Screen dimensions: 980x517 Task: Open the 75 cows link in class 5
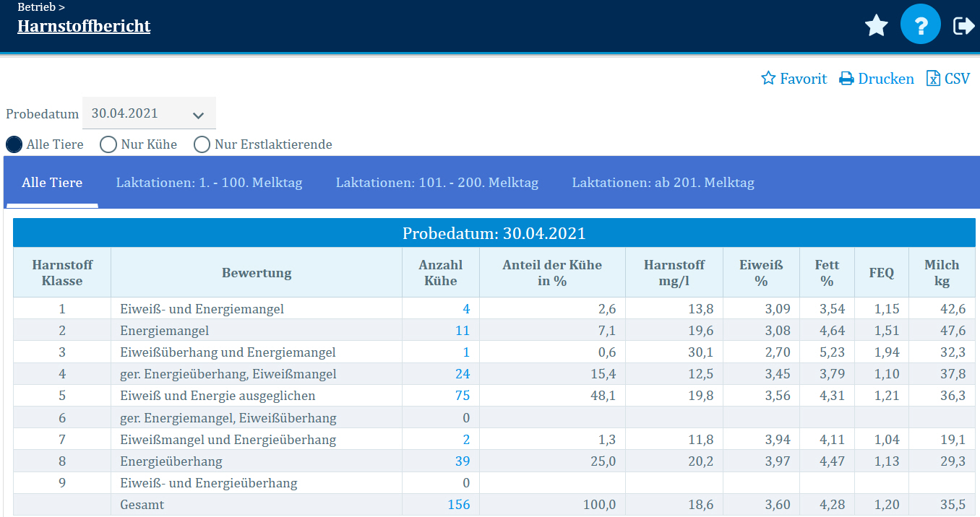click(x=462, y=396)
